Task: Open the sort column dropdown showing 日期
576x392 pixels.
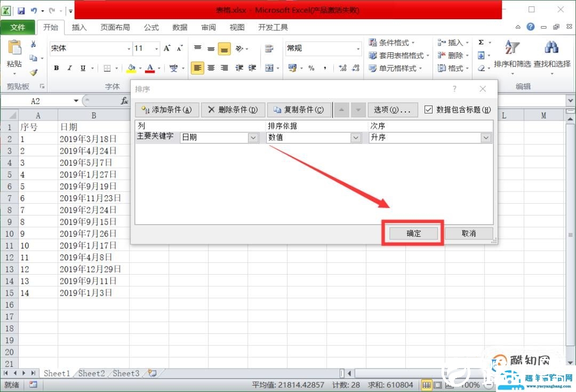Action: pyautogui.click(x=253, y=138)
